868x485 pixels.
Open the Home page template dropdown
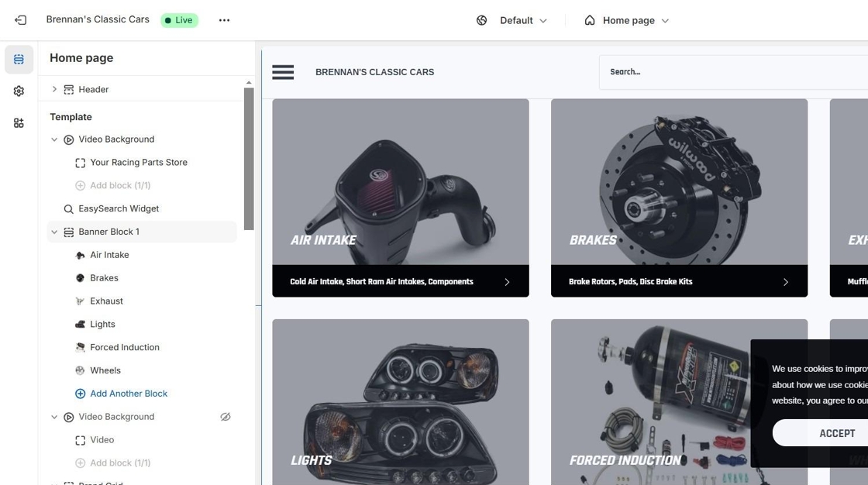coord(629,20)
